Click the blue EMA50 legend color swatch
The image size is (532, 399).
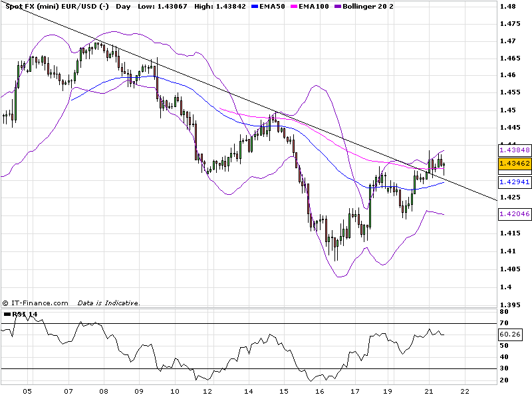click(255, 7)
